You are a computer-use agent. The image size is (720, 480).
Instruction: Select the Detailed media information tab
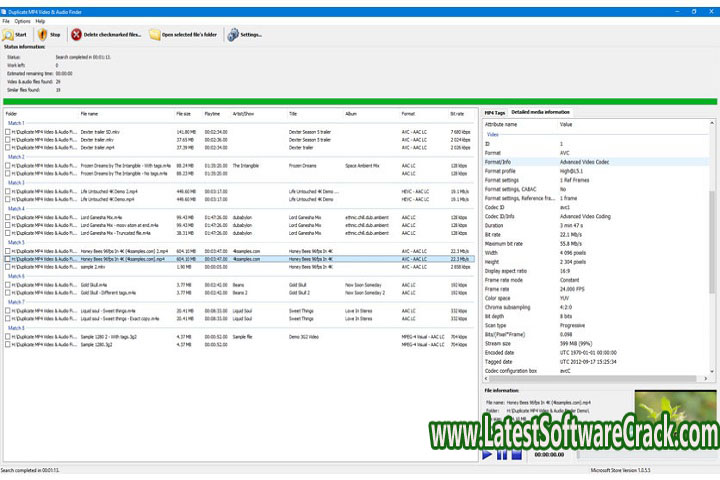tap(540, 112)
